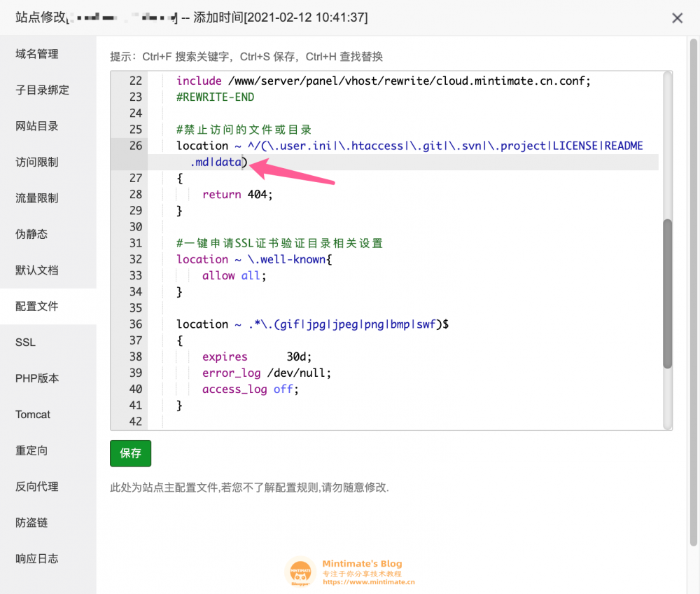Switch to the PHP版本 tab

point(37,378)
